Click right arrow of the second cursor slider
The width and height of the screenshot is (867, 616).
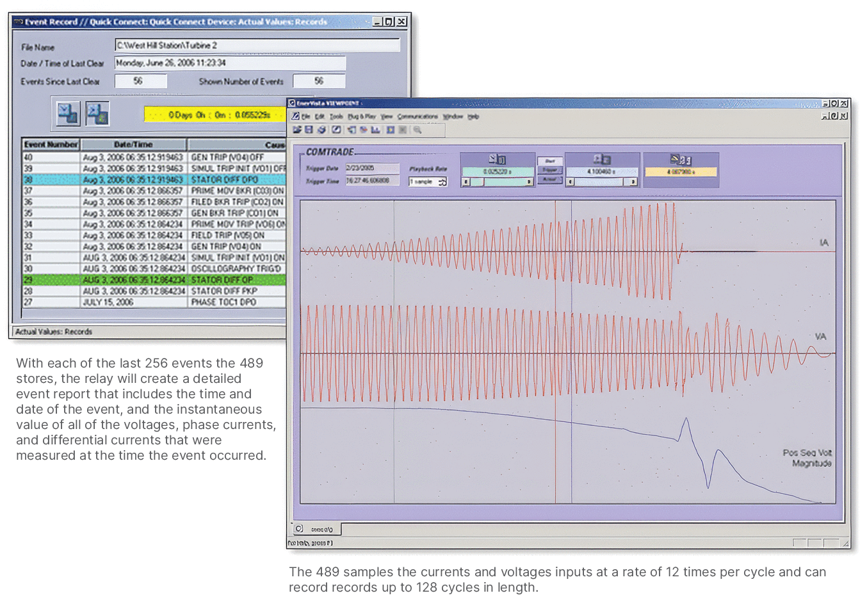tap(633, 182)
